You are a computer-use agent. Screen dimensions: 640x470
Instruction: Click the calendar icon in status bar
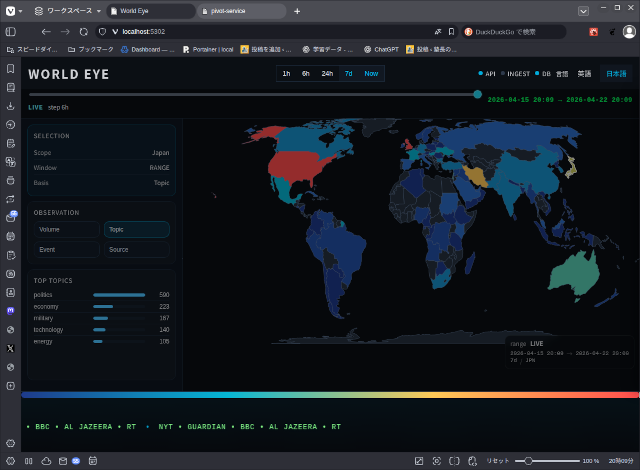pyautogui.click(x=92, y=461)
